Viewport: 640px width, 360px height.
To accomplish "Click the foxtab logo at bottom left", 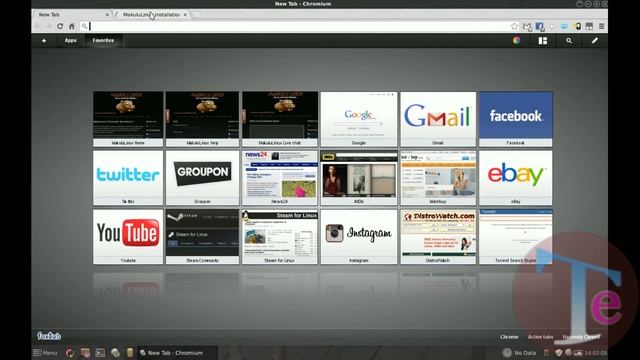I will tap(49, 336).
